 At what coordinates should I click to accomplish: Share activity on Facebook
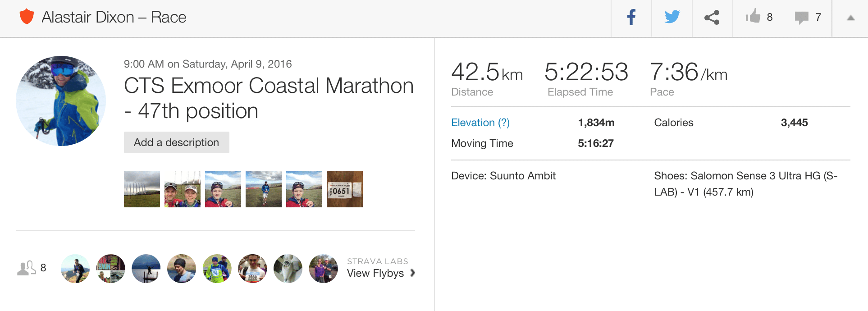coord(631,18)
